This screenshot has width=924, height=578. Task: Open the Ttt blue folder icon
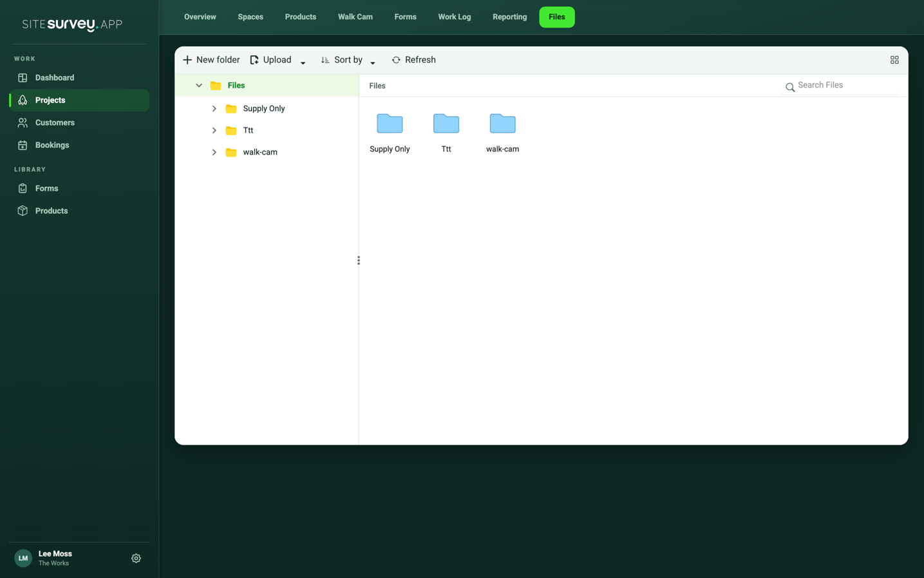[446, 124]
